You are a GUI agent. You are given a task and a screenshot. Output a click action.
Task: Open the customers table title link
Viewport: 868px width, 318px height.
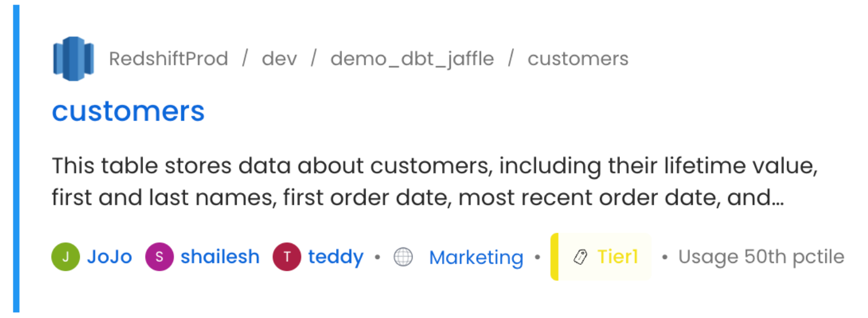tap(128, 111)
